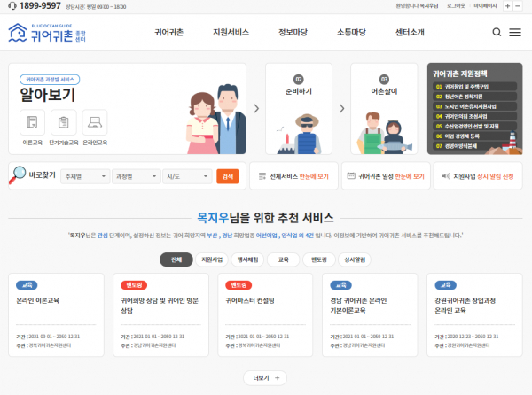Image resolution: width=532 pixels, height=395 pixels.
Task: Open policy 03 도시민 어촌유치지원사업
Action: pyautogui.click(x=474, y=106)
